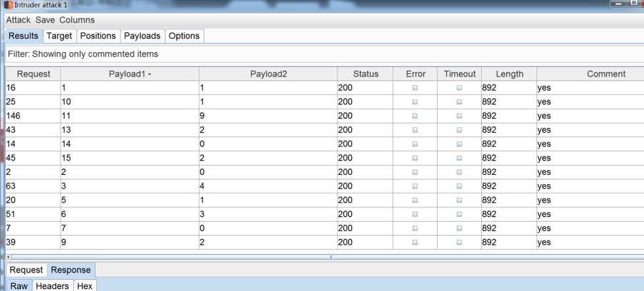Select request number 16 cell

coord(33,88)
